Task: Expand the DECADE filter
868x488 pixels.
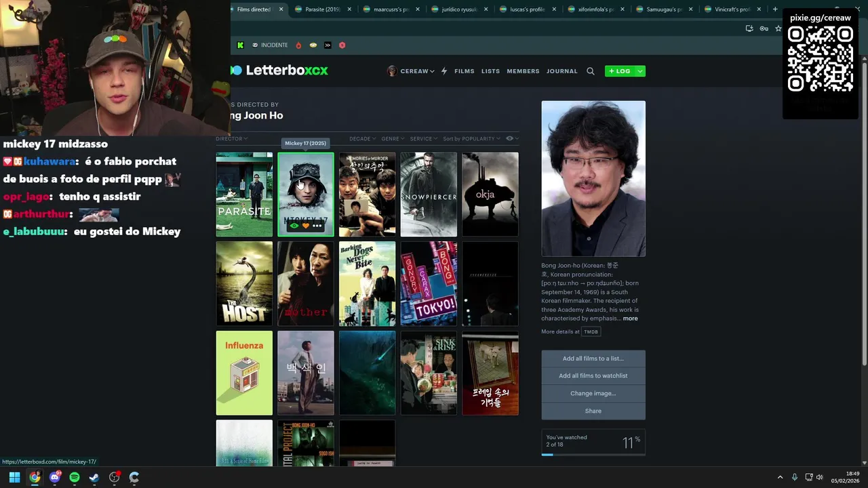Action: tap(363, 139)
